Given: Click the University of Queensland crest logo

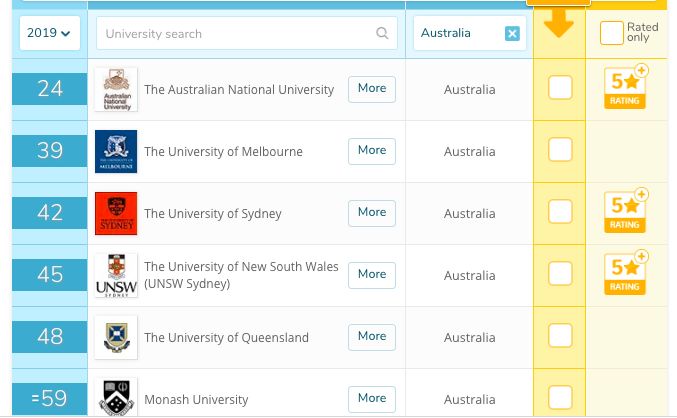Looking at the screenshot, I should point(115,337).
